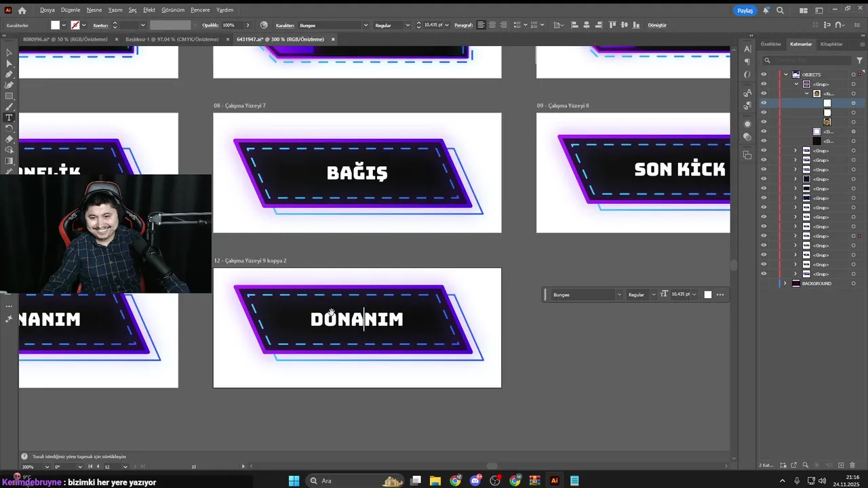Open more options in floating text bar
Viewport: 868px width, 488px height.
(x=719, y=294)
